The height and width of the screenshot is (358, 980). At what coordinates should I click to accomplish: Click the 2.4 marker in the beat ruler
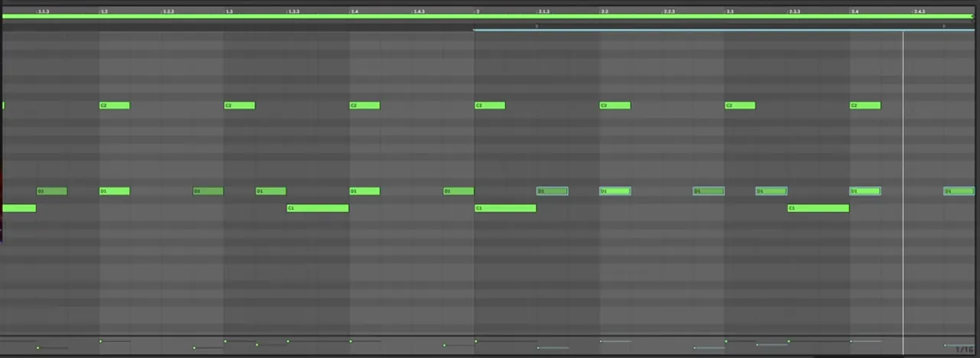click(x=854, y=11)
